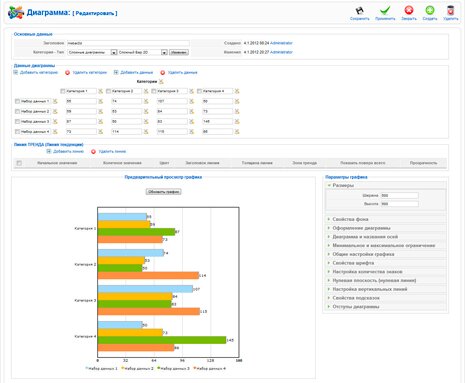Click the Применить green checkmark icon
465x383 pixels.
point(385,10)
